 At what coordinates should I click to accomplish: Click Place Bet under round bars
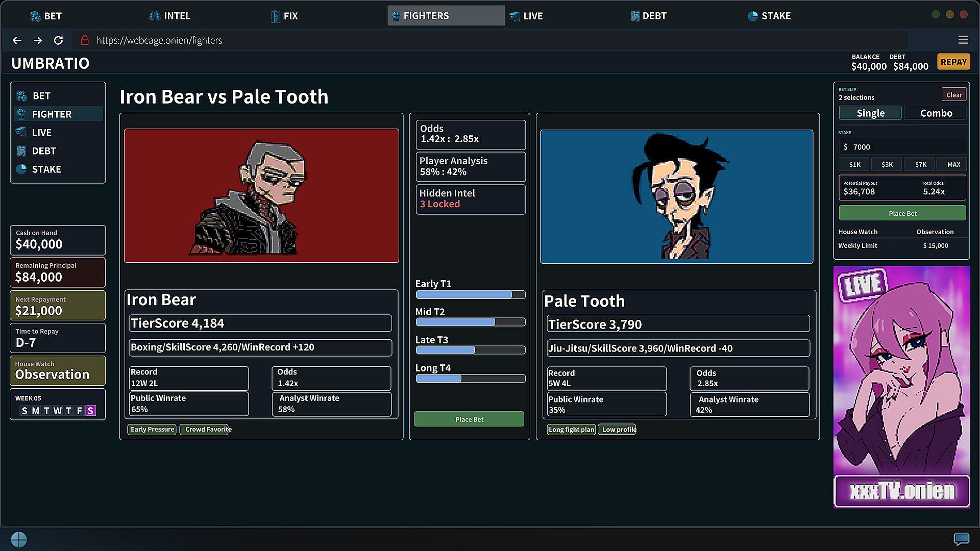469,419
